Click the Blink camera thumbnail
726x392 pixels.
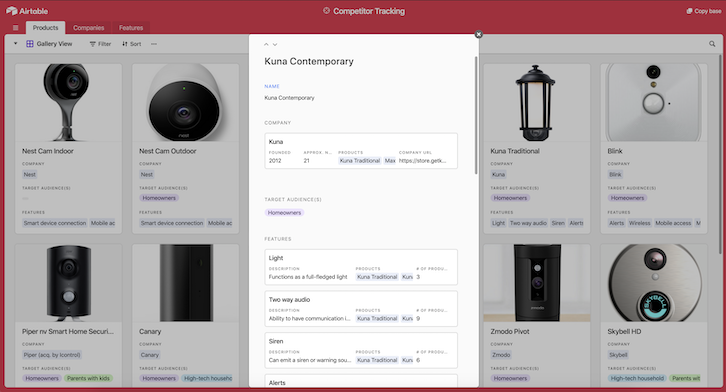(x=654, y=102)
